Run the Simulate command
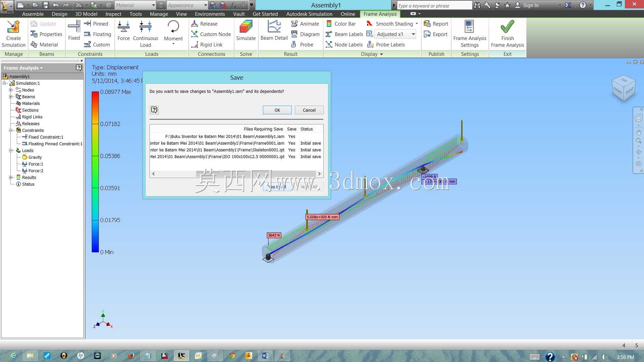This screenshot has width=644, height=362. 246,31
